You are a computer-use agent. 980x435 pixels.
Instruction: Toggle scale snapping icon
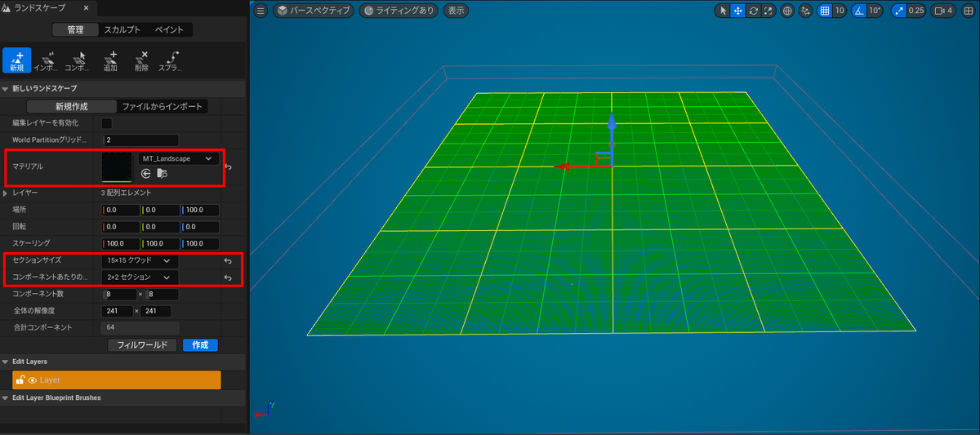900,11
